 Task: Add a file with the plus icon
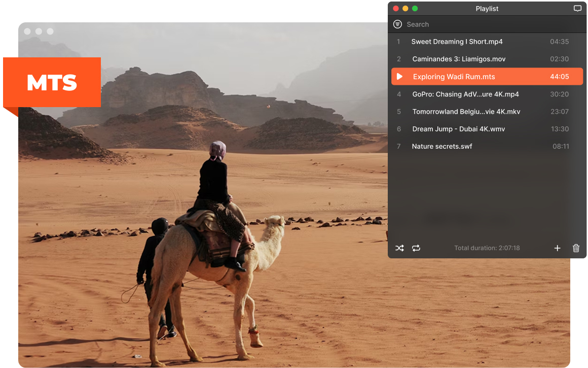[x=557, y=248]
